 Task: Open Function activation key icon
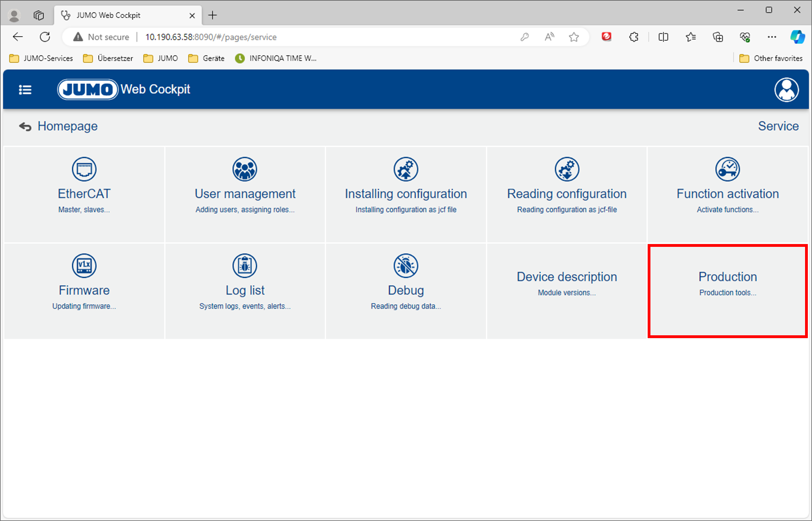tap(727, 169)
